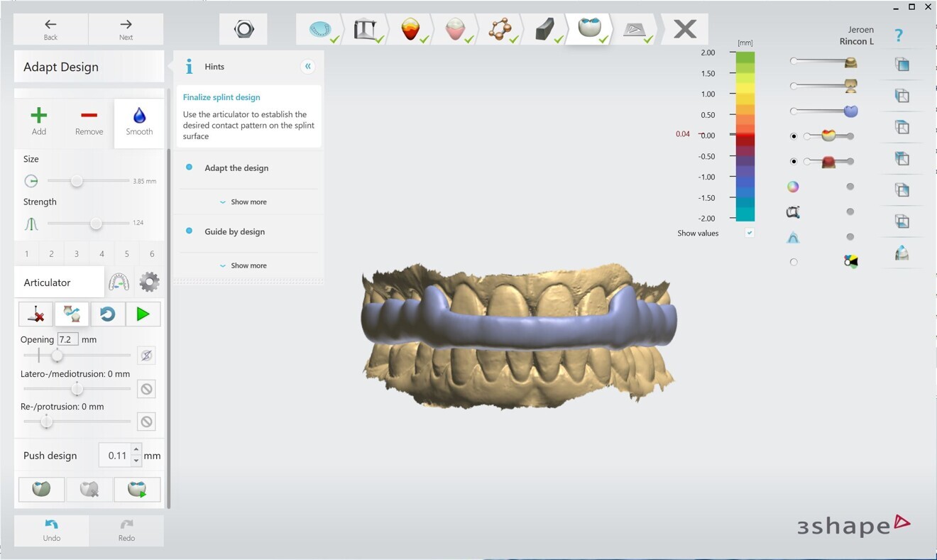This screenshot has width=937, height=560.
Task: Toggle the Re-/protrusion lock icon
Action: coord(146,422)
